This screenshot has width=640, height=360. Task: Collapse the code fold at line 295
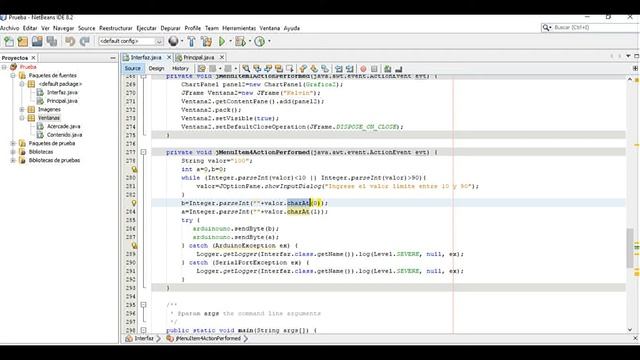[x=143, y=305]
